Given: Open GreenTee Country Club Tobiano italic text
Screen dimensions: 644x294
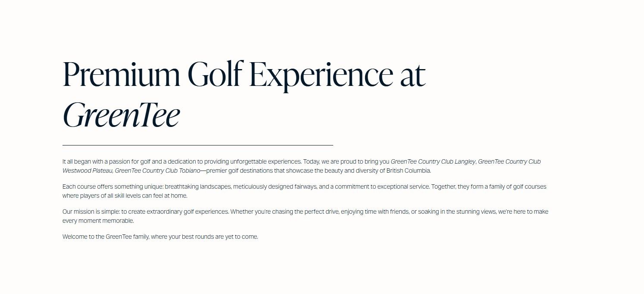Looking at the screenshot, I should [157, 171].
